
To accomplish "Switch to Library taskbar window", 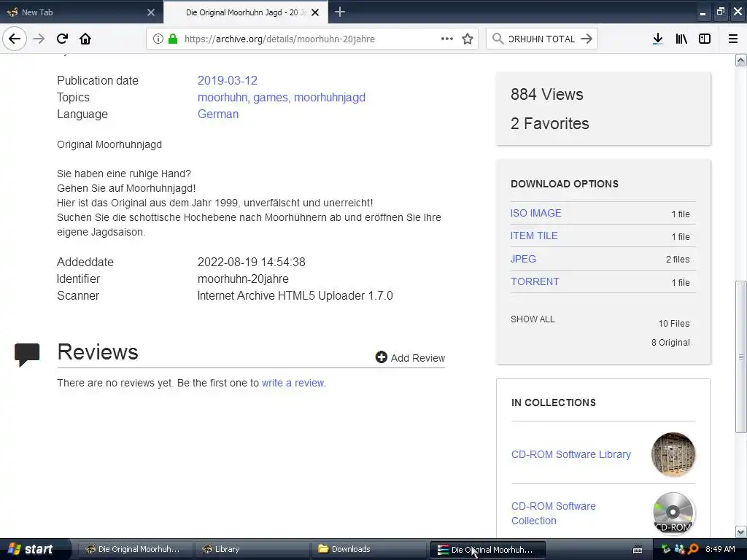I will (x=252, y=549).
